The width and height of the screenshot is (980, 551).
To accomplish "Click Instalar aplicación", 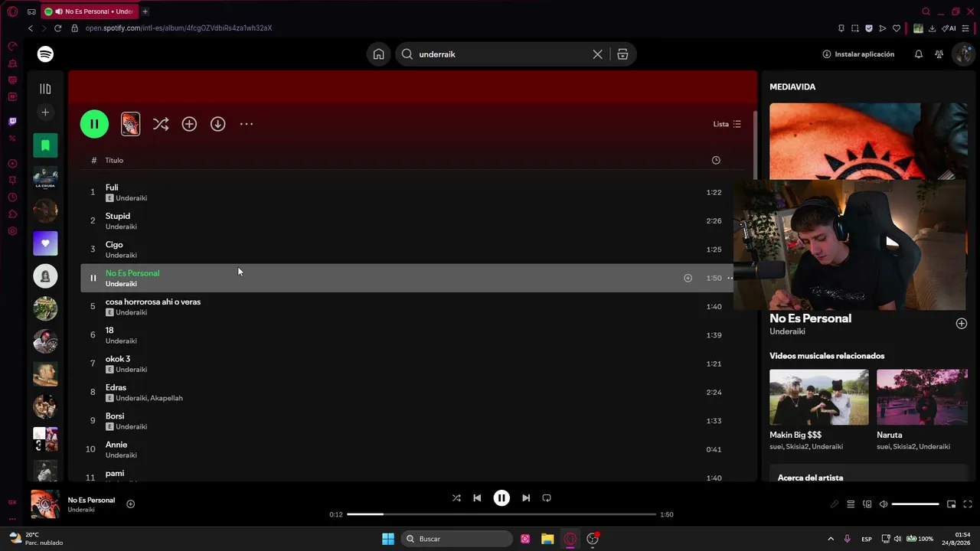I will pos(858,54).
